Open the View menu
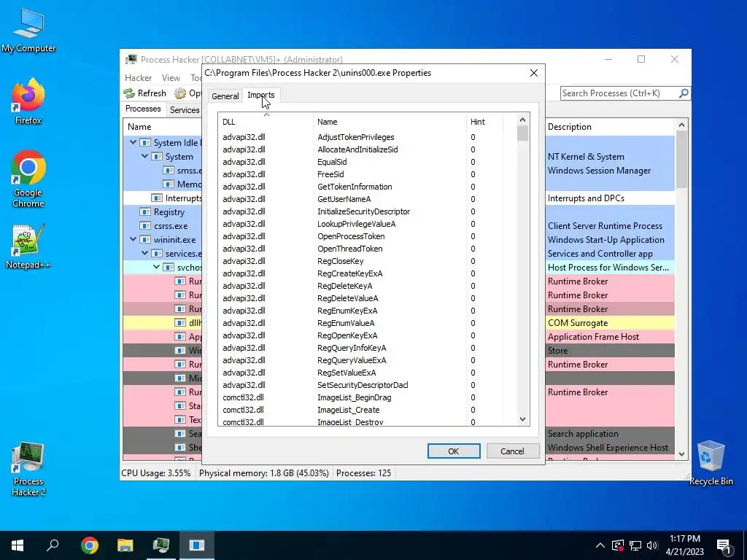The width and height of the screenshot is (747, 560). click(171, 77)
